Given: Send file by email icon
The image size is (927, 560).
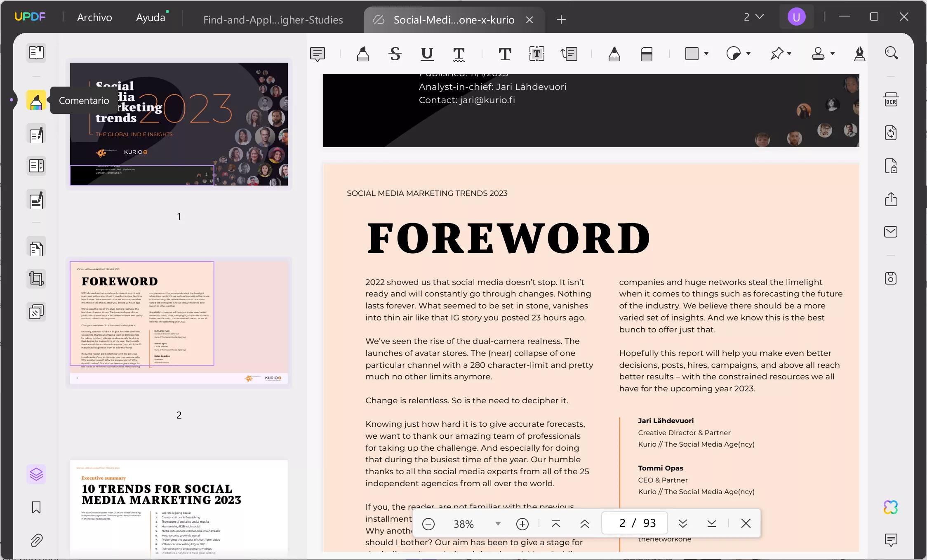Looking at the screenshot, I should click(x=891, y=232).
